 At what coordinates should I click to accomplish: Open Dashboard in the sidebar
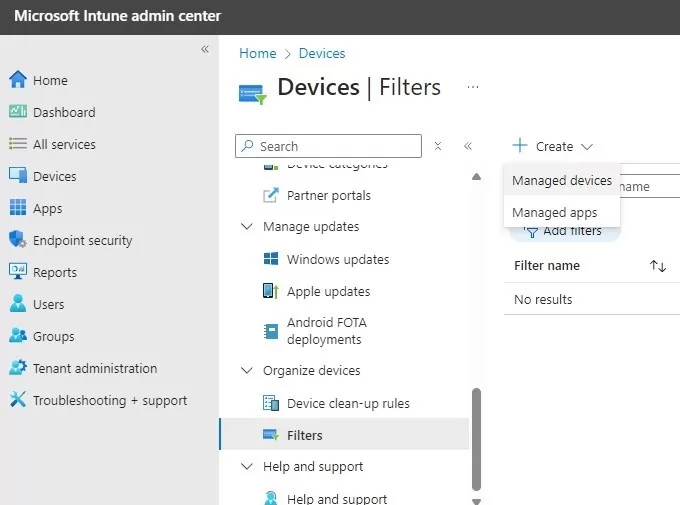pyautogui.click(x=64, y=112)
